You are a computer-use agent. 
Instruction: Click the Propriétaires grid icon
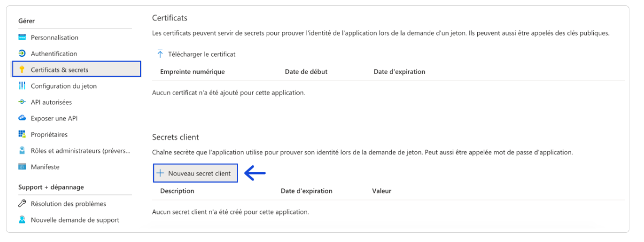(x=22, y=135)
